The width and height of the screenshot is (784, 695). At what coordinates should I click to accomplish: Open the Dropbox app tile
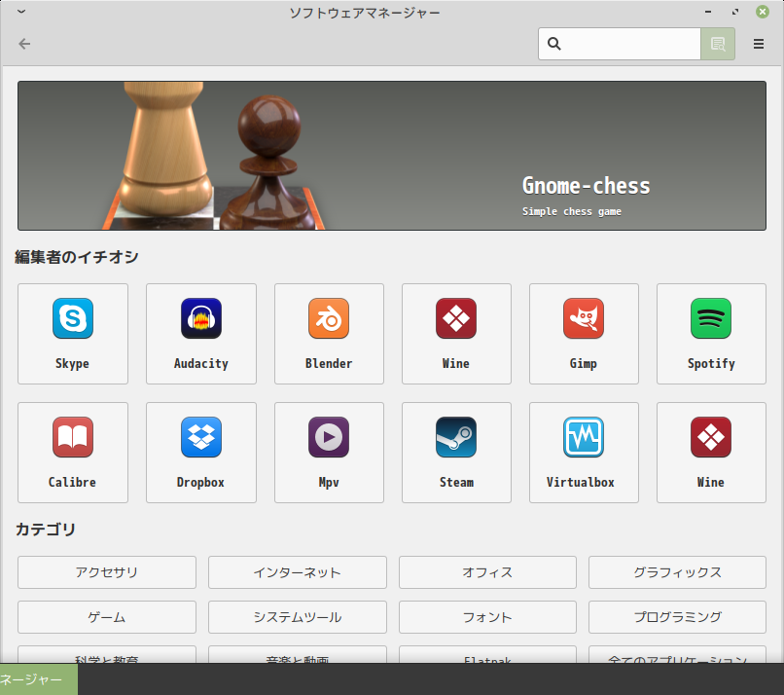coord(201,453)
